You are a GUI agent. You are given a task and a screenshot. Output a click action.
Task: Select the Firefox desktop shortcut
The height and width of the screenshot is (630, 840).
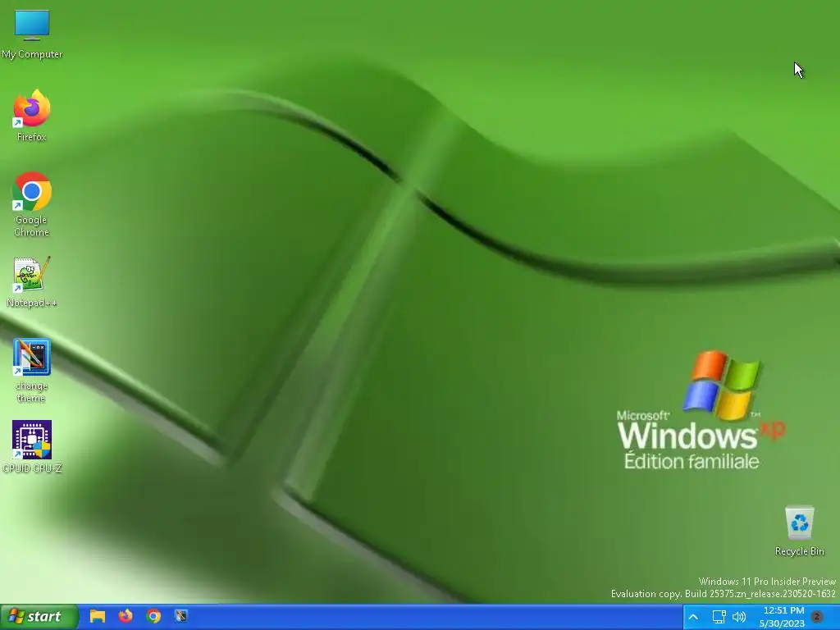[x=32, y=116]
